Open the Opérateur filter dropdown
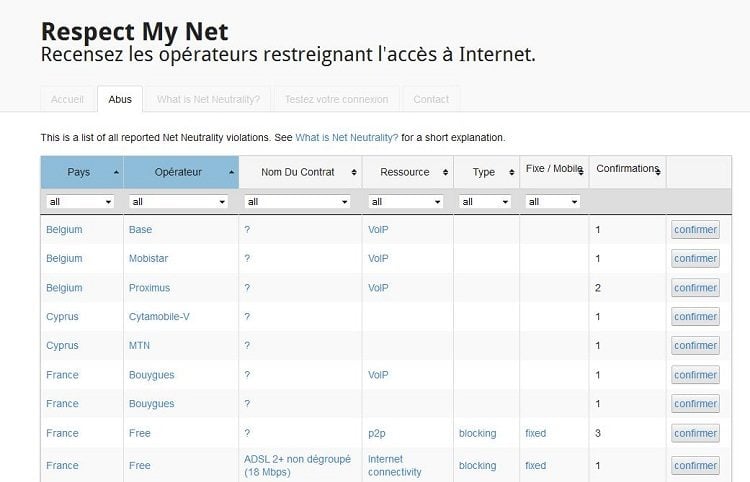Image resolution: width=750 pixels, height=482 pixels. (x=179, y=202)
